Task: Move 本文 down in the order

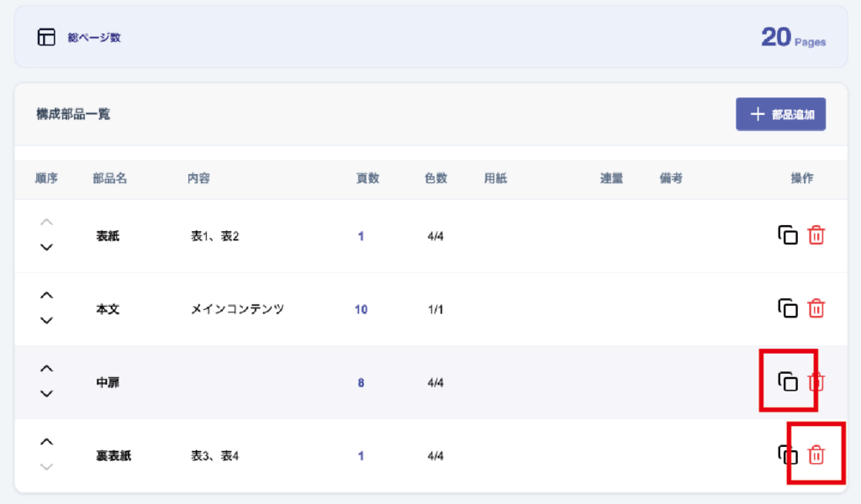Action: coord(47,320)
